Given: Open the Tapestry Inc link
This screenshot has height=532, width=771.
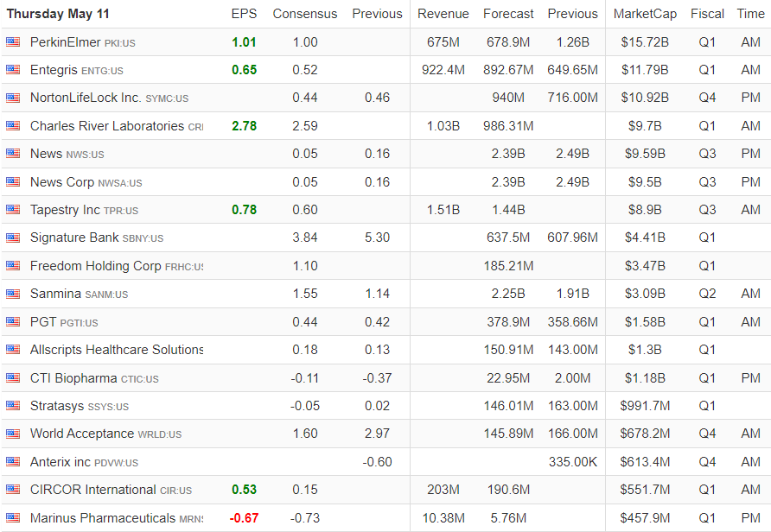Looking at the screenshot, I should coord(84,210).
